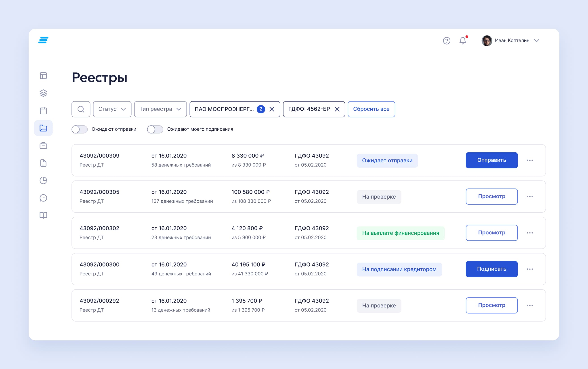
Task: Enable the Ожидают моего подписания toggle
Action: [155, 129]
